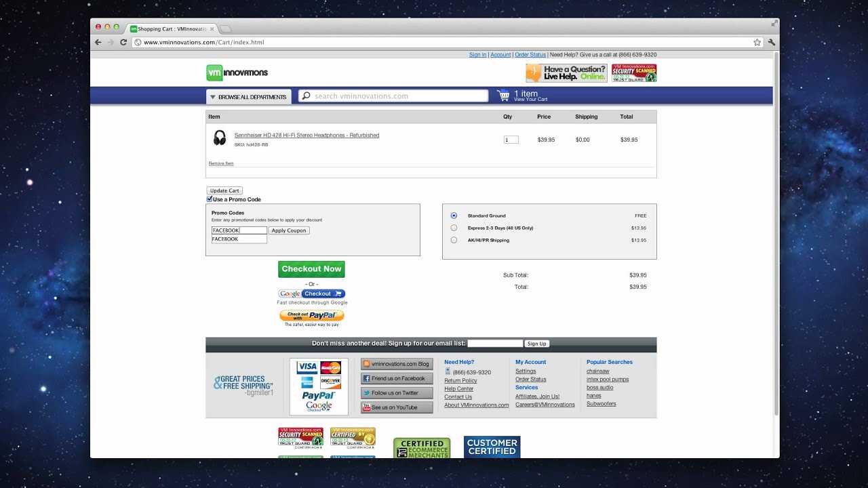Click Follow us on Twitter

tap(397, 392)
